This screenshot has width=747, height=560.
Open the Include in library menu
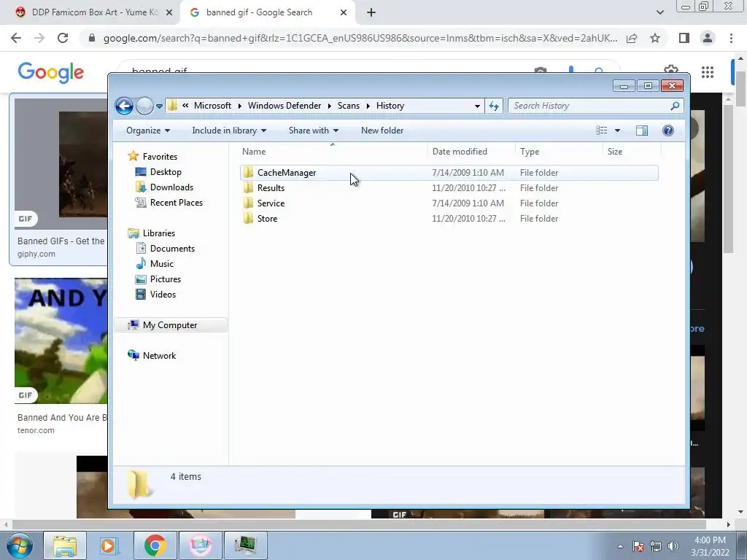[229, 131]
